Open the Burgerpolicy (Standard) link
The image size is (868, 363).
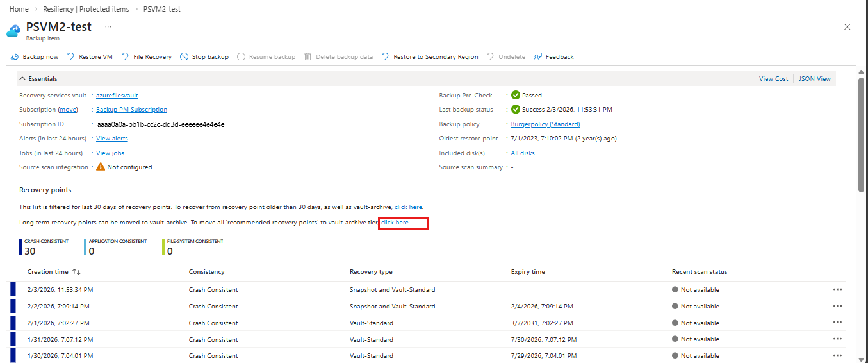coord(546,124)
